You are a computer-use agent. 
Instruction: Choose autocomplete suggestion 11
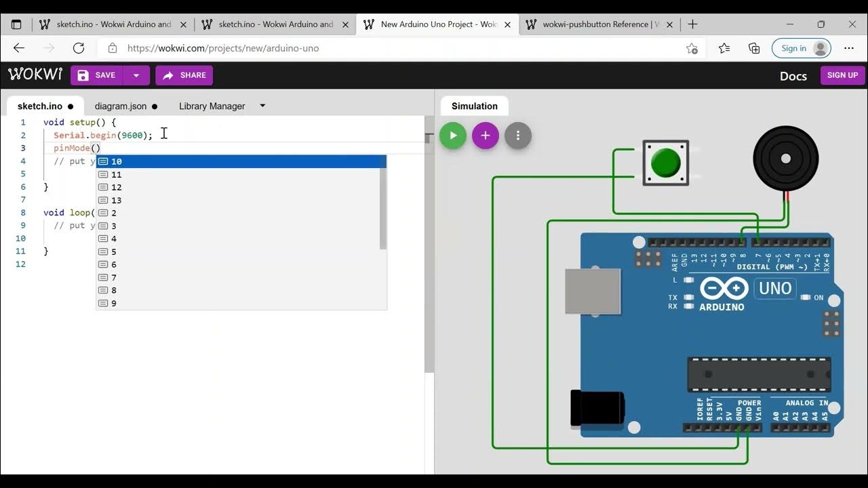point(241,174)
